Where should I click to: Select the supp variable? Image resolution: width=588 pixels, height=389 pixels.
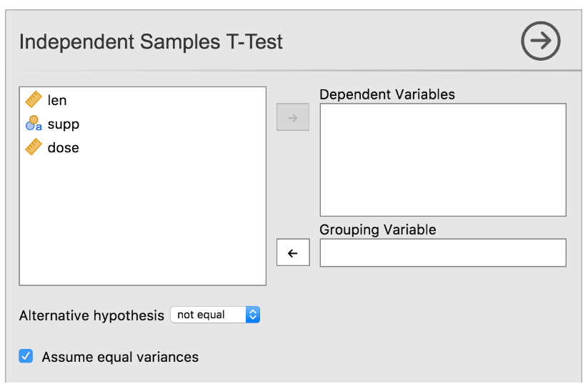(142, 124)
